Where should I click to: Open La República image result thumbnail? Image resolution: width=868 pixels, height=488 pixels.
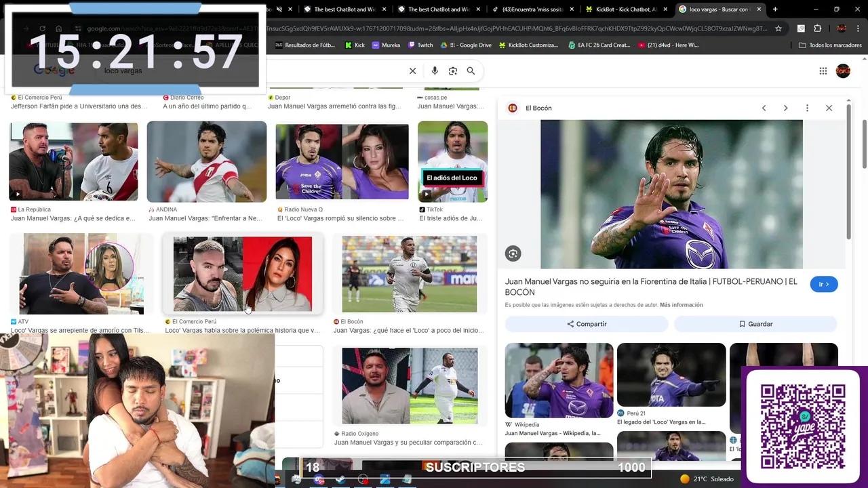pos(73,162)
